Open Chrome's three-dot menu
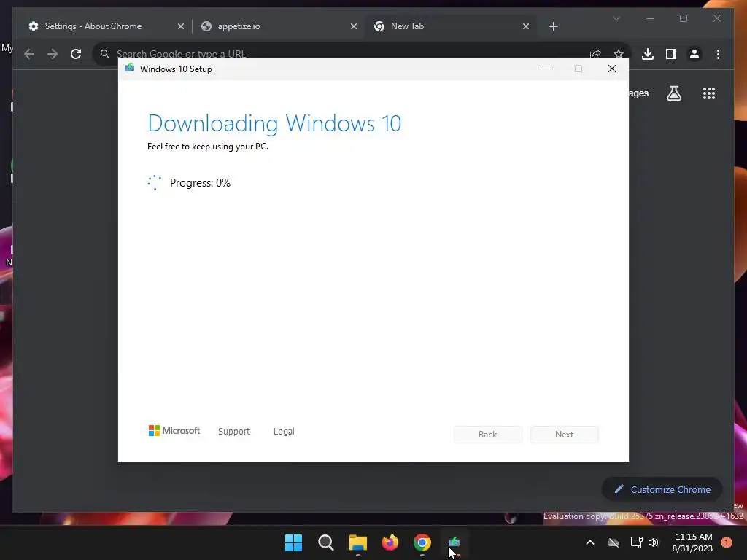Screen dimensions: 747x560 [x=718, y=54]
